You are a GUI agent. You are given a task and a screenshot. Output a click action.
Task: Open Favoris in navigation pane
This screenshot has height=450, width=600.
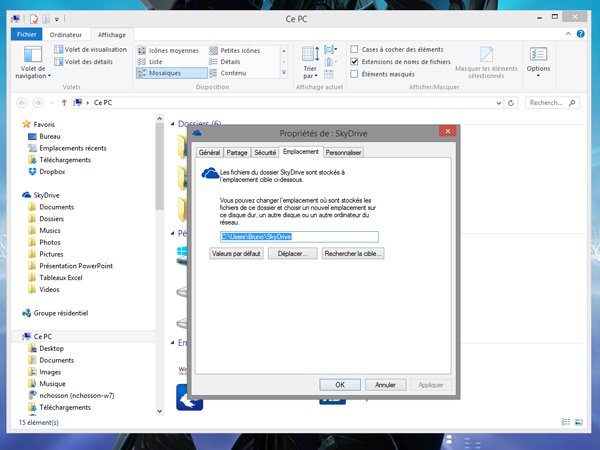[39, 124]
